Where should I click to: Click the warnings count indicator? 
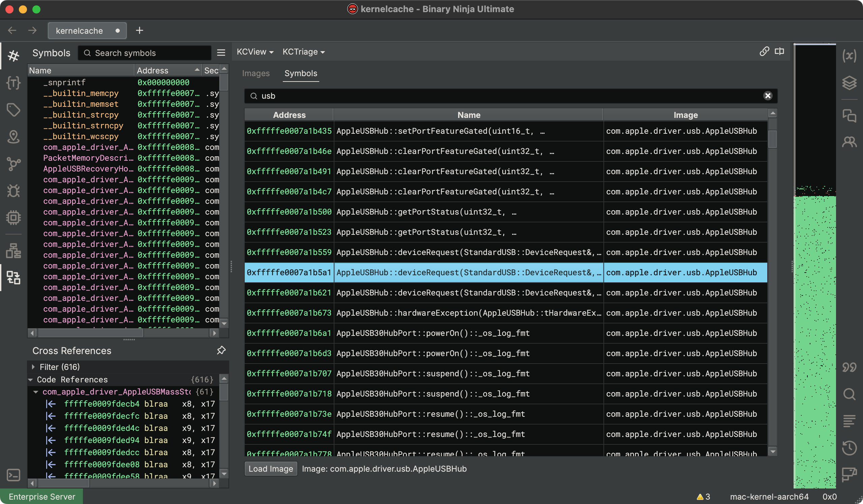click(704, 497)
